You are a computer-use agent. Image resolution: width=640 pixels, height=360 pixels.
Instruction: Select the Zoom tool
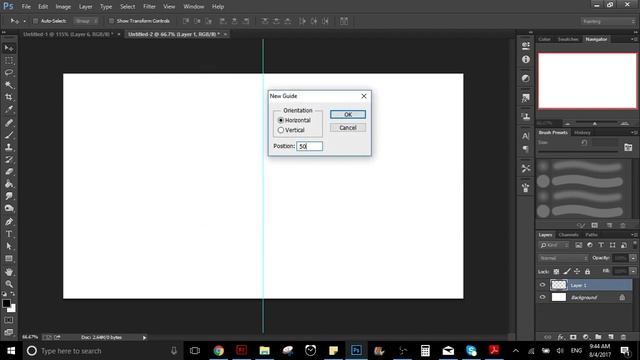pyautogui.click(x=9, y=284)
